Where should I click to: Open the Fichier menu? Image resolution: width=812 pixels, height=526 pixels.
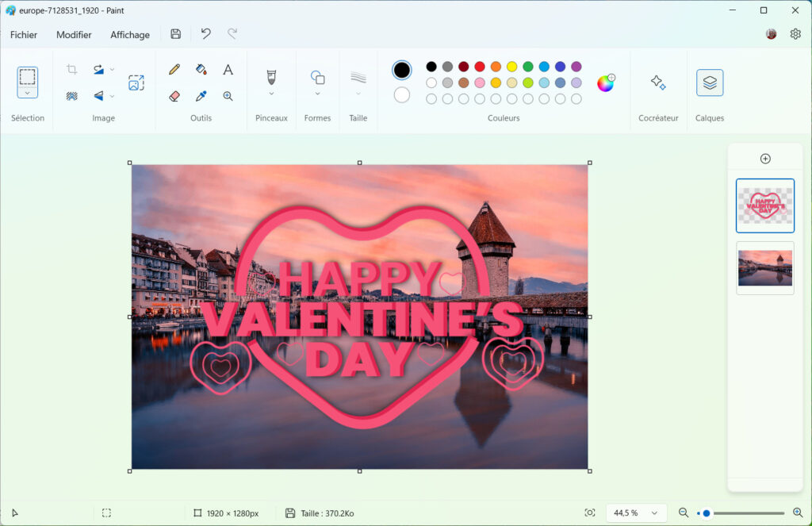pyautogui.click(x=24, y=35)
